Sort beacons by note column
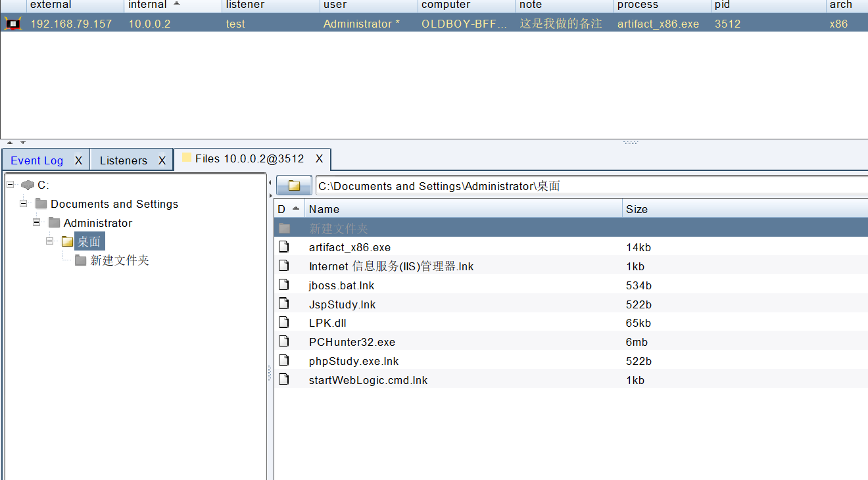This screenshot has height=480, width=868. tap(564, 5)
